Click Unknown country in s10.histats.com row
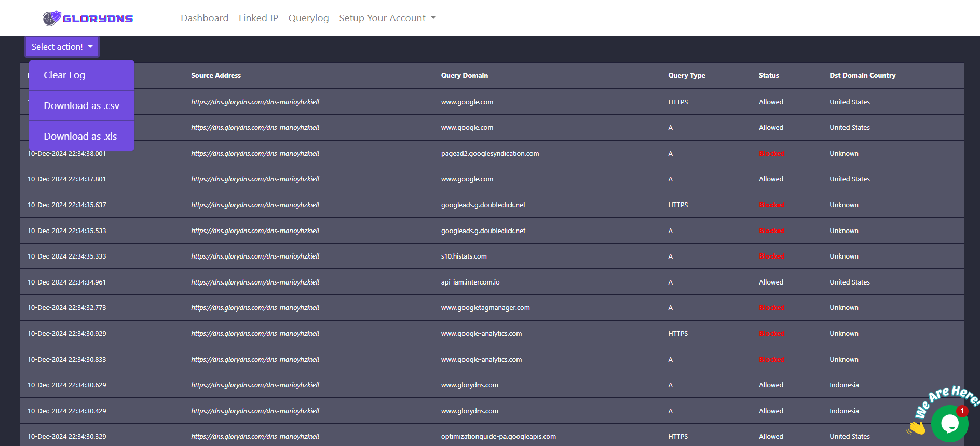980x446 pixels. (x=844, y=256)
